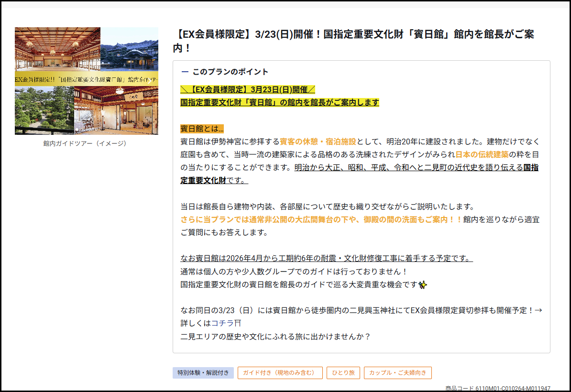The image size is (571, 392).
Task: Open the 館内ガイドツアー collage thumbnail
Action: point(86,81)
